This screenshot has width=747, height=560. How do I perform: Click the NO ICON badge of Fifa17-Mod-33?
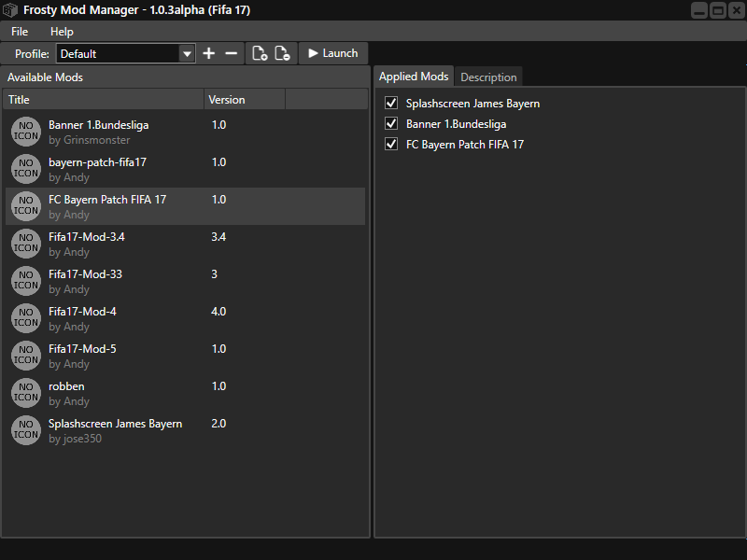[x=26, y=281]
